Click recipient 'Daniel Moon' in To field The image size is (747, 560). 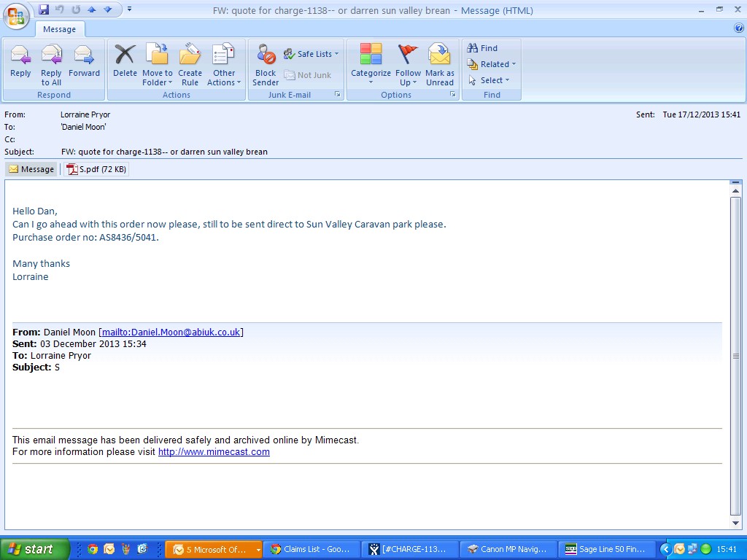point(83,127)
